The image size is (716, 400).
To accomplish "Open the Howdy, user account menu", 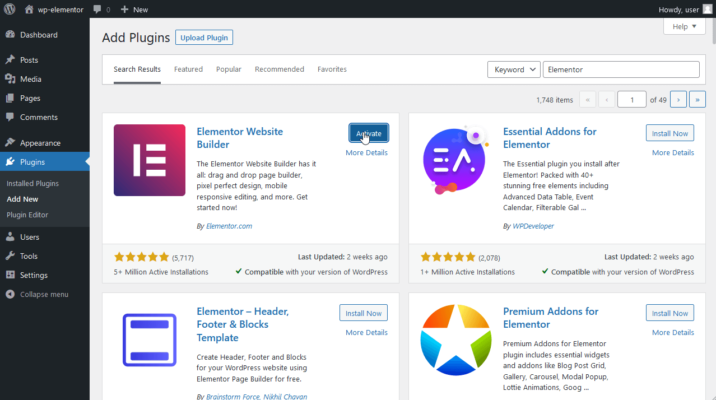I will tap(685, 9).
